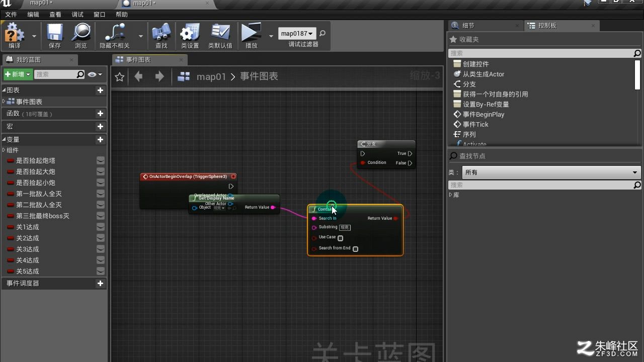Open the 编辑 menu
This screenshot has width=644, height=362.
point(33,15)
